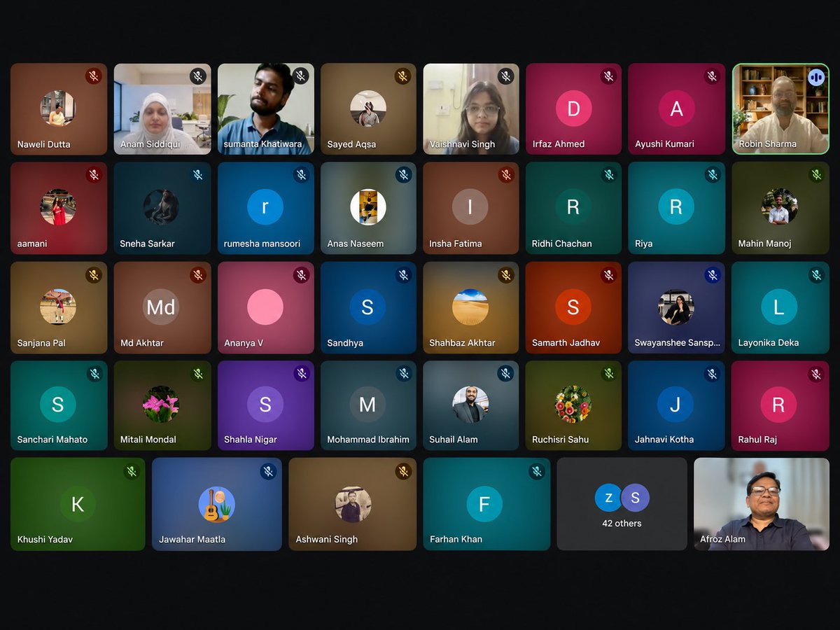Select Afroz Alam's video tile
The height and width of the screenshot is (630, 840).
[762, 504]
